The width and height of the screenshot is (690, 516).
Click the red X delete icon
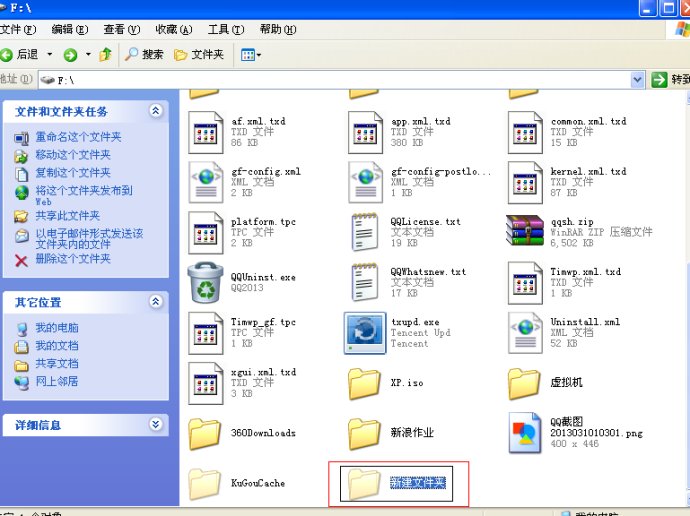21,261
